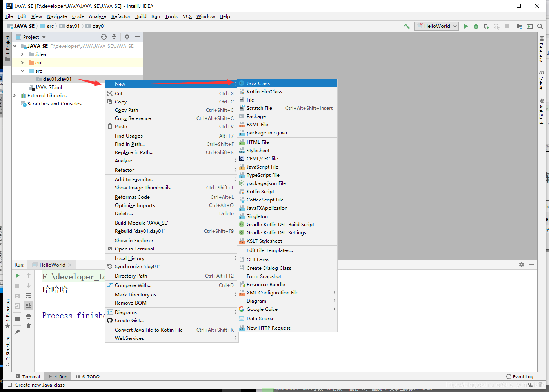Open Run panel settings gear

(x=522, y=265)
